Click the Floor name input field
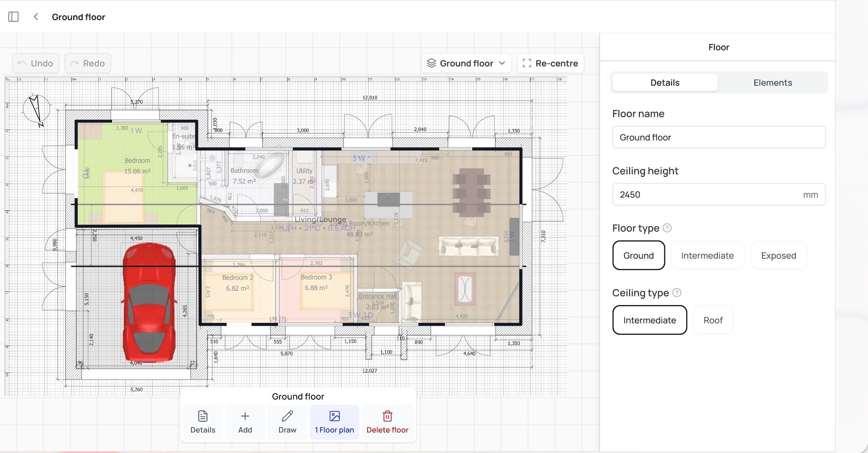 [x=718, y=137]
